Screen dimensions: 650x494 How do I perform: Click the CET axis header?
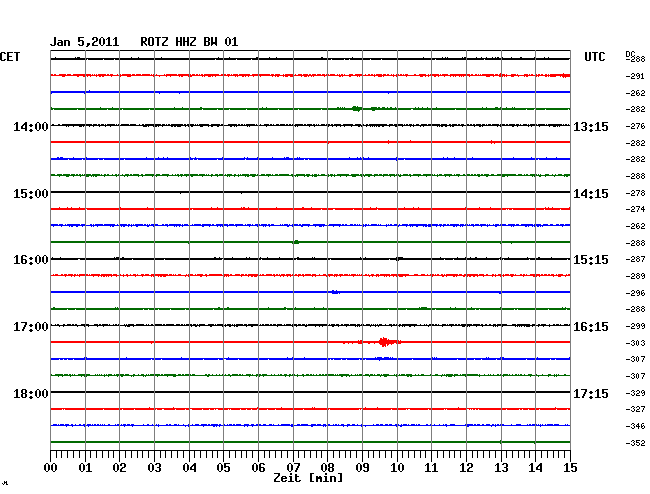click(x=10, y=57)
